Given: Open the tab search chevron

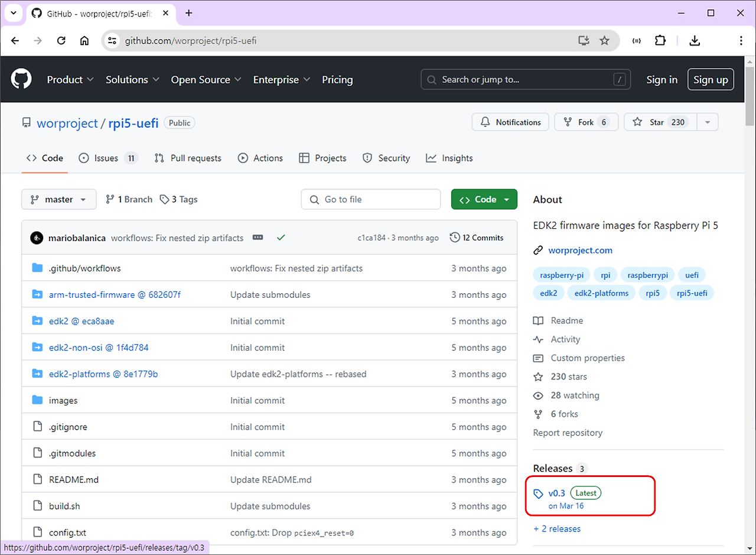Looking at the screenshot, I should point(13,13).
